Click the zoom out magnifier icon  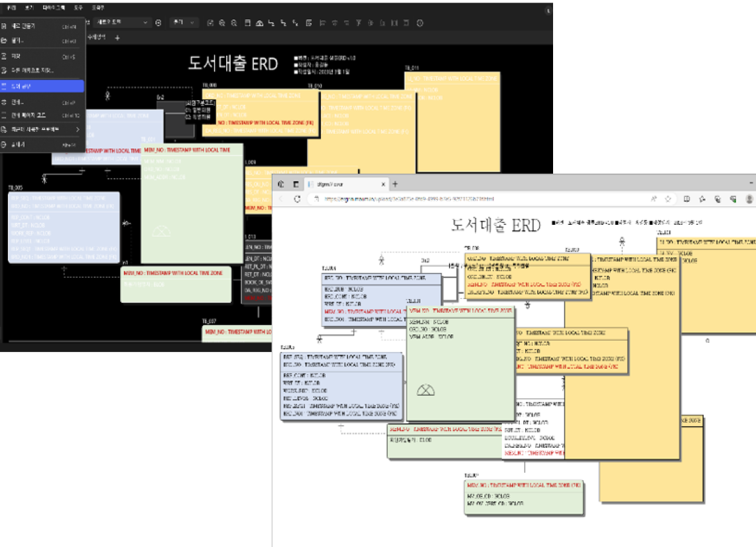click(x=234, y=23)
